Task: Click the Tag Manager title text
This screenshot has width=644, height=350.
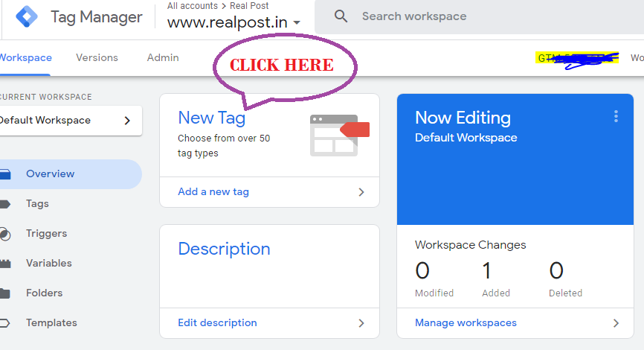Action: click(x=96, y=17)
